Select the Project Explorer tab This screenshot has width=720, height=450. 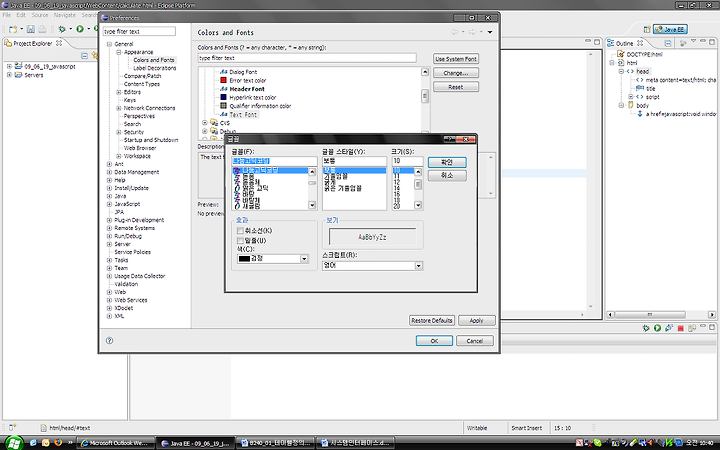[x=33, y=43]
